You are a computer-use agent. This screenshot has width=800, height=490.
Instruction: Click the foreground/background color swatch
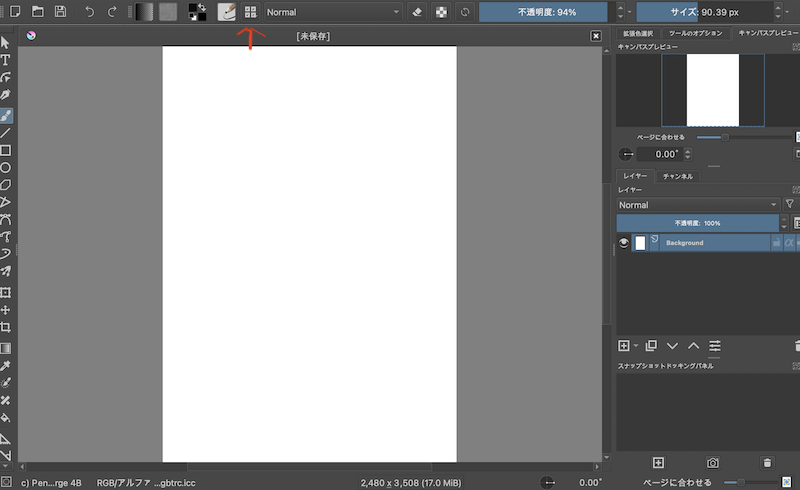click(x=198, y=12)
